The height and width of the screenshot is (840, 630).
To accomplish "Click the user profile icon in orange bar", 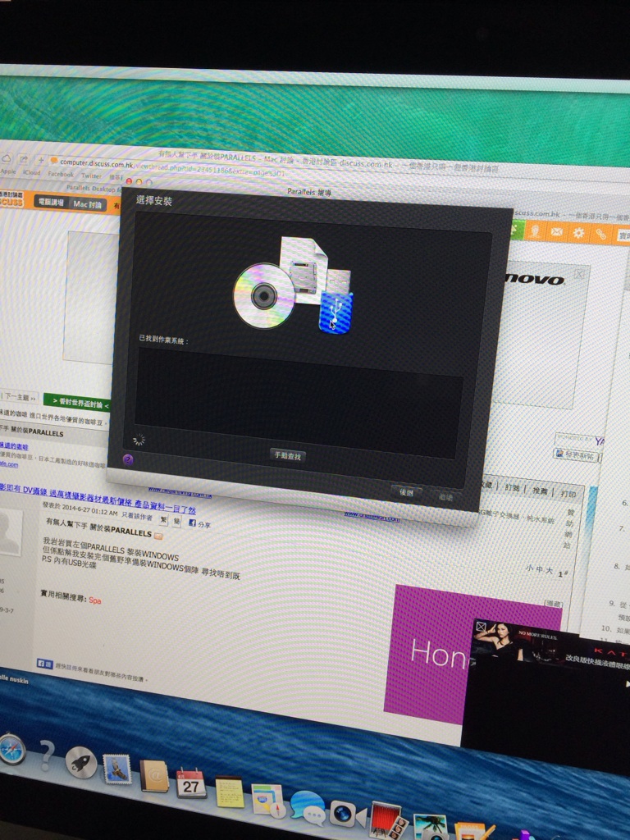I will tap(534, 231).
